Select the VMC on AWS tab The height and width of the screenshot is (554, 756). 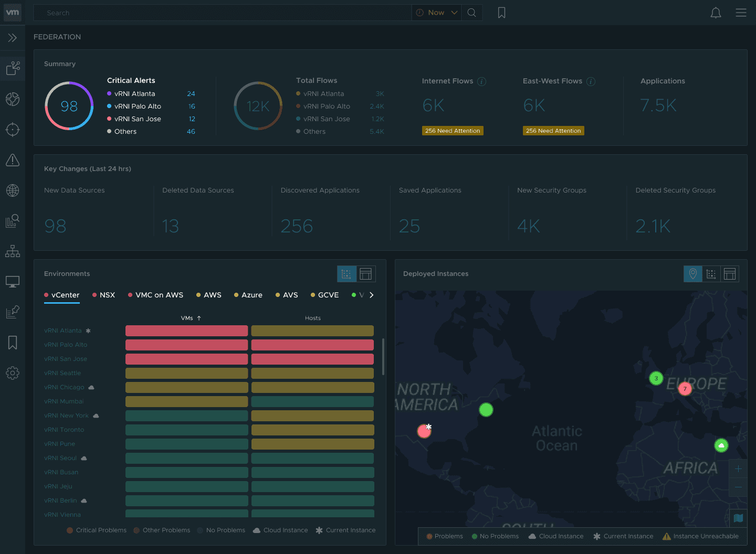(x=155, y=295)
